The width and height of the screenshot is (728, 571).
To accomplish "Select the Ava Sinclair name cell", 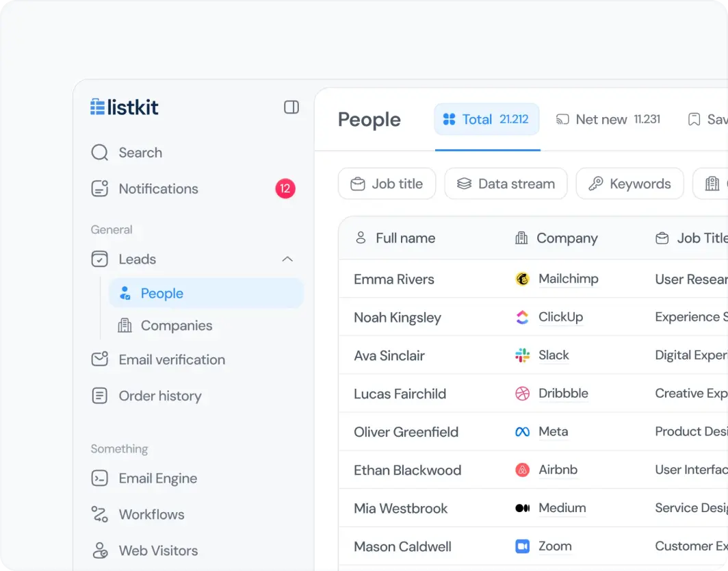I will point(389,355).
